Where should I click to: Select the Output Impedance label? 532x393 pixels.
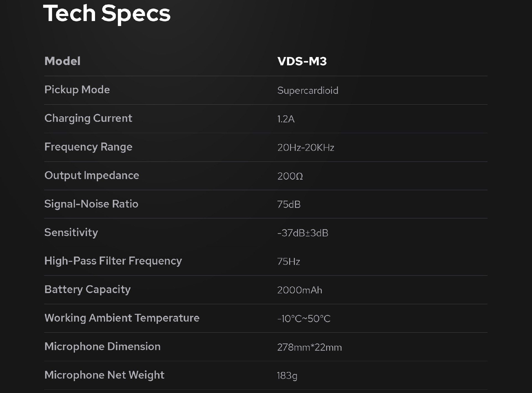click(x=92, y=175)
